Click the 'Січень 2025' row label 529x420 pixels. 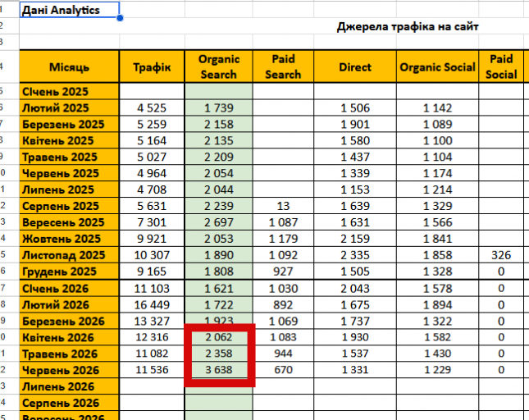tap(69, 91)
